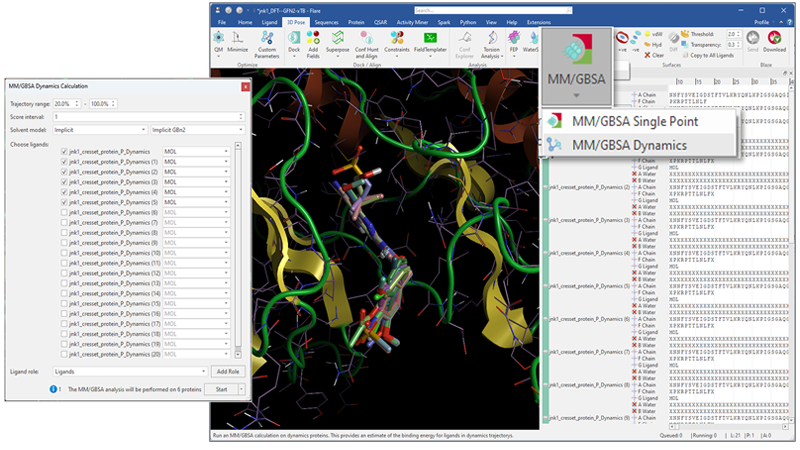Viewport: 800px width, 450px height.
Task: Click the Choose ligands list scrollbar
Action: [238, 250]
